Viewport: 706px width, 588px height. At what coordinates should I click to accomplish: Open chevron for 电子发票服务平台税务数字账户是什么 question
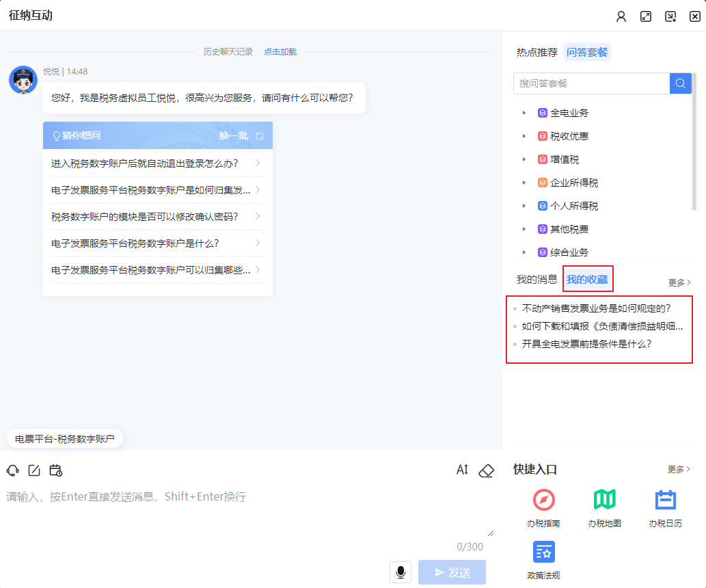pyautogui.click(x=258, y=243)
